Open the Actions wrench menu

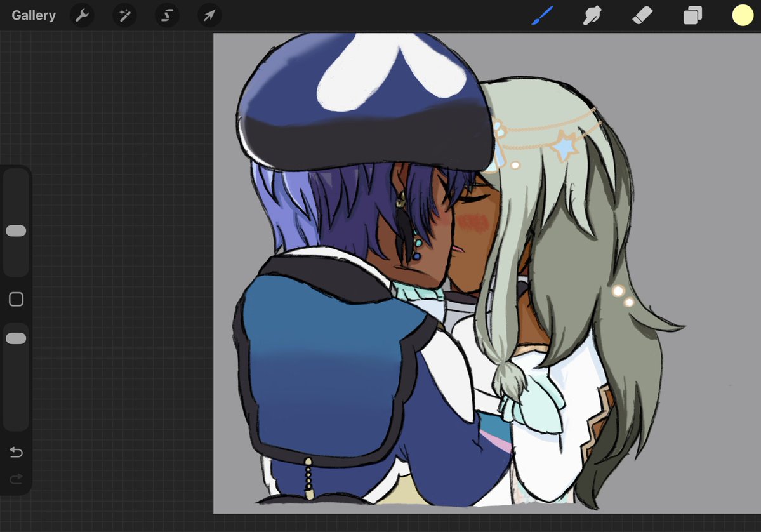(x=82, y=15)
